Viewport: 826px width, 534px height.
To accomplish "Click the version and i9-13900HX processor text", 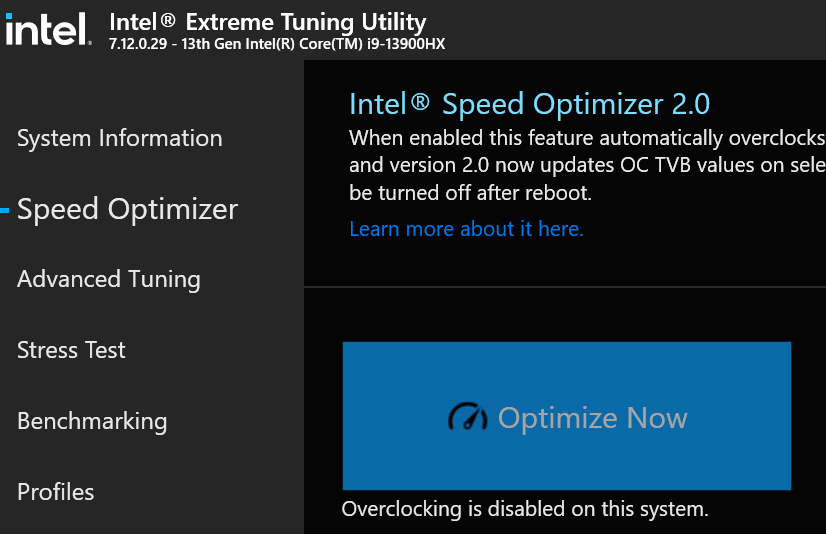I will [x=277, y=44].
